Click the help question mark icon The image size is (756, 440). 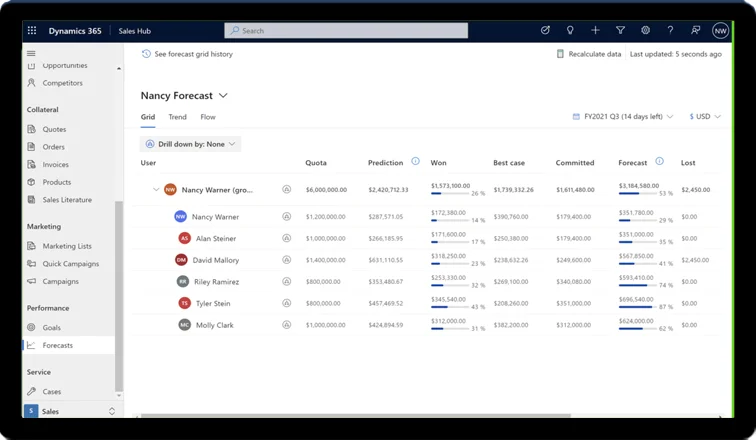pyautogui.click(x=670, y=31)
